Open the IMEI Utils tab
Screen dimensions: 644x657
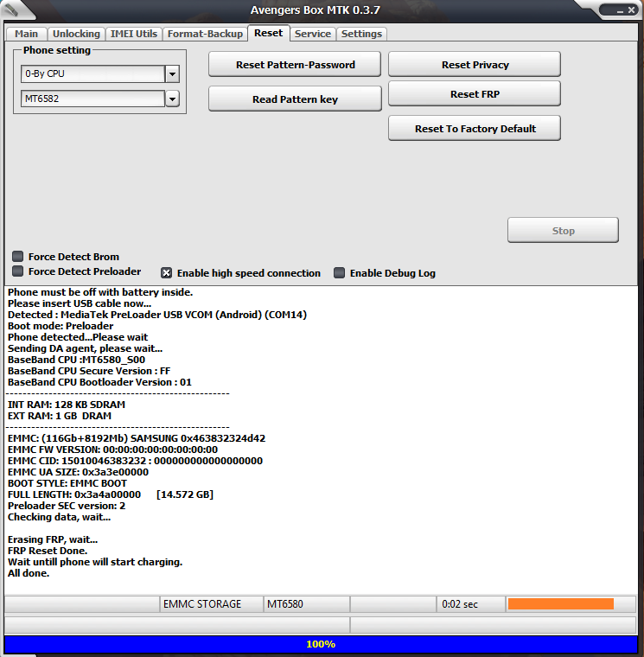point(134,34)
